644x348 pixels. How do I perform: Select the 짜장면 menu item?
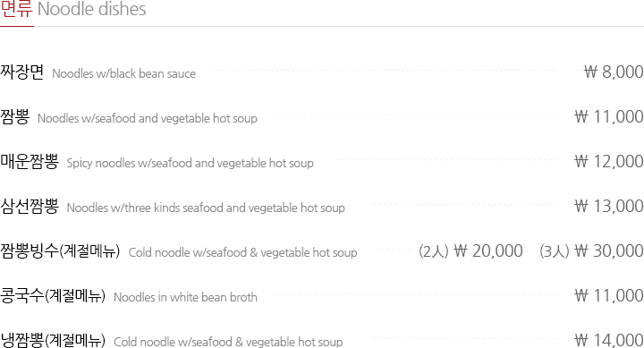coord(22,72)
